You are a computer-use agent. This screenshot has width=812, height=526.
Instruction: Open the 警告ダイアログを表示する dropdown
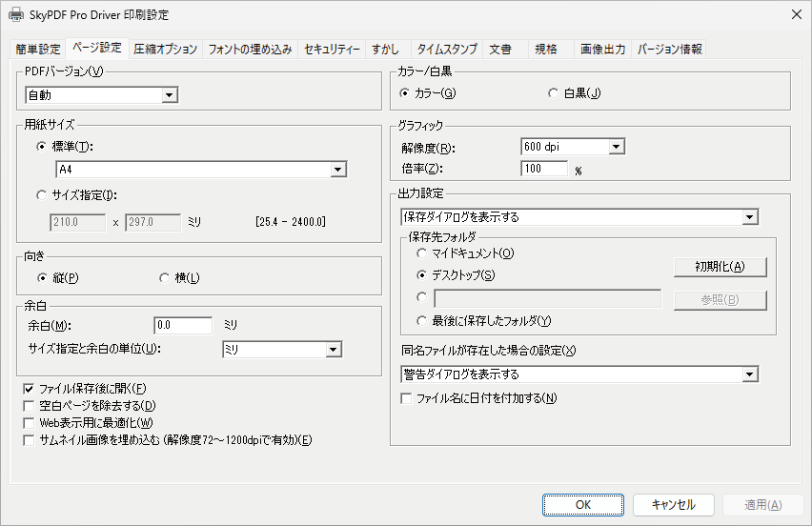(580, 374)
